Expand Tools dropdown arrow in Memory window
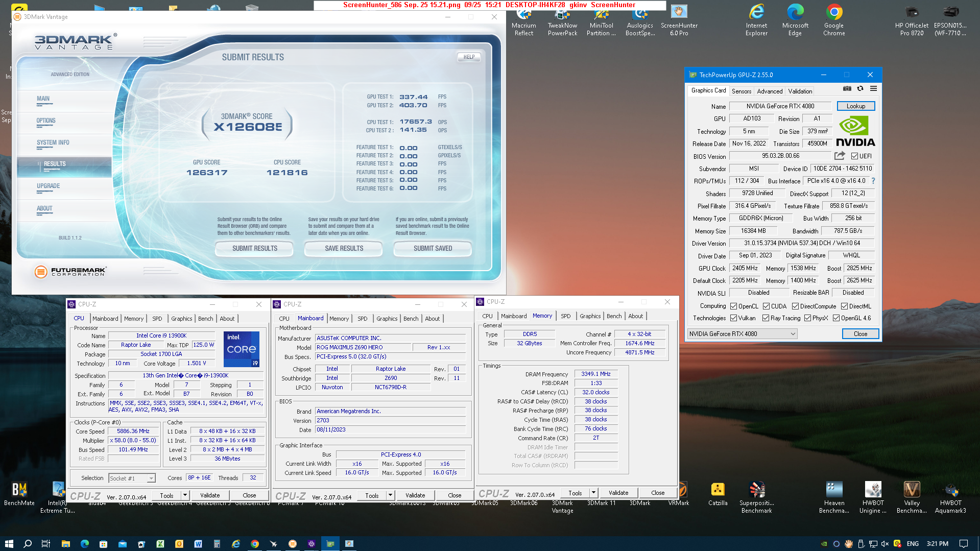 [593, 493]
